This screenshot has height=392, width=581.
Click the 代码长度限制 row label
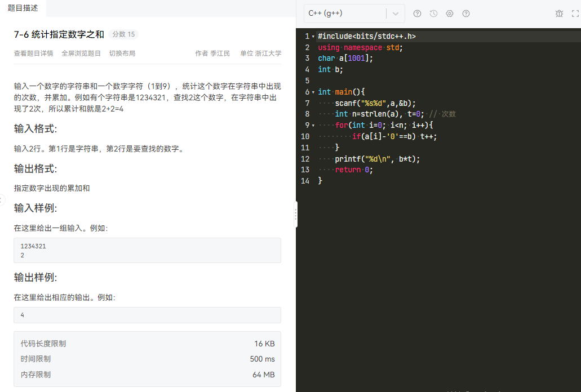click(43, 344)
